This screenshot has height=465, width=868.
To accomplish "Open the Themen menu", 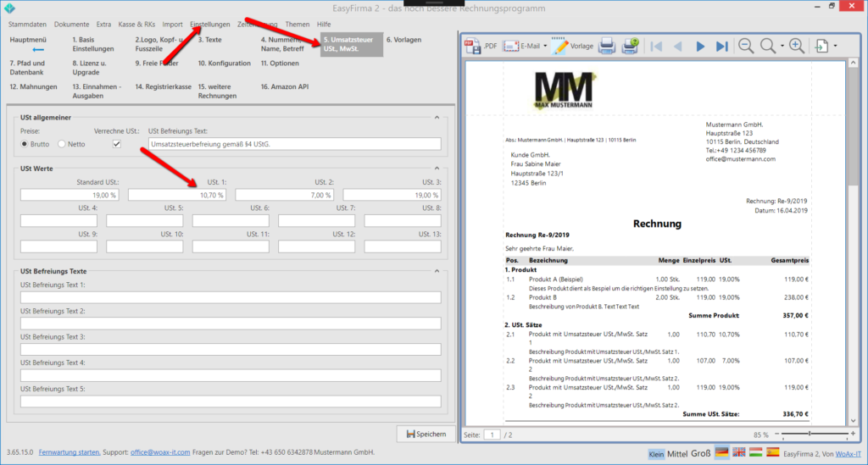I will [x=298, y=25].
